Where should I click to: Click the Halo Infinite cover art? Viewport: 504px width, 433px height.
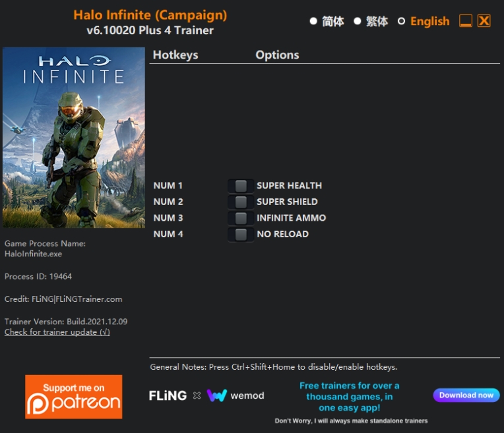click(74, 138)
